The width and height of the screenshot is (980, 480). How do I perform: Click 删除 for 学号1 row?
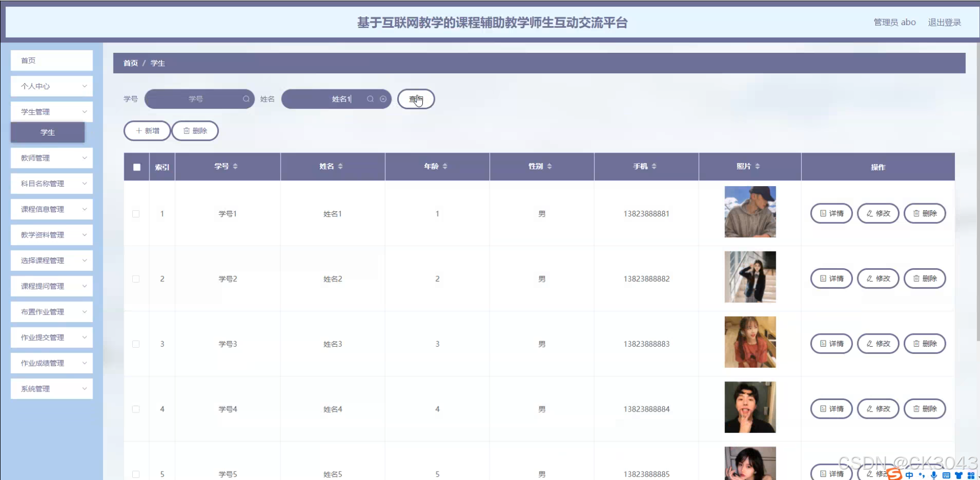(x=925, y=213)
